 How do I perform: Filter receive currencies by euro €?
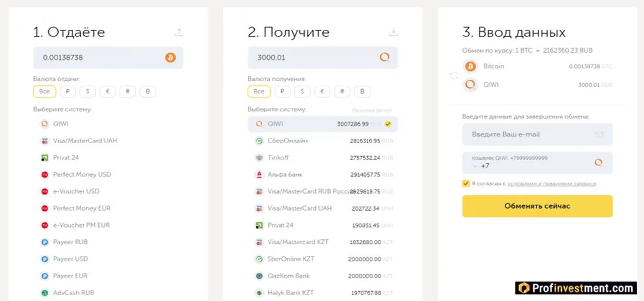[x=322, y=91]
